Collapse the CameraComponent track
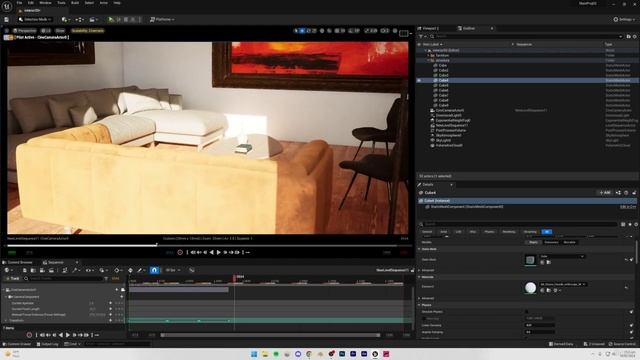 [6, 297]
